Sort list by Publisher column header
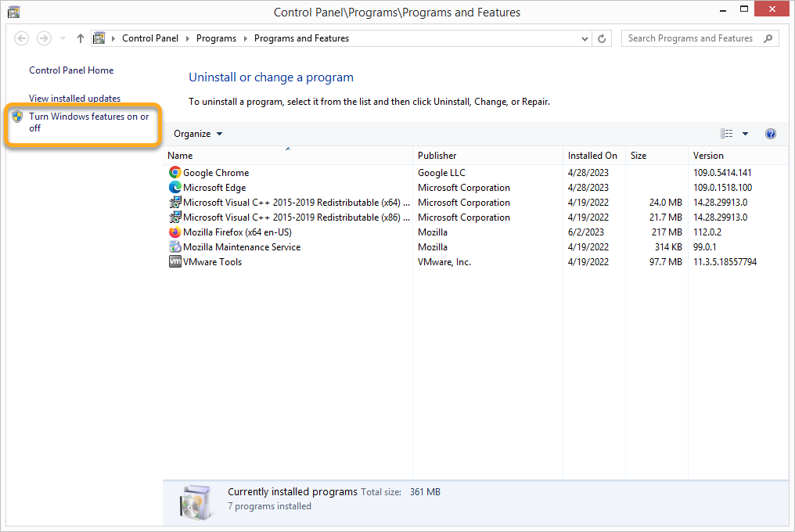This screenshot has width=795, height=532. point(437,156)
